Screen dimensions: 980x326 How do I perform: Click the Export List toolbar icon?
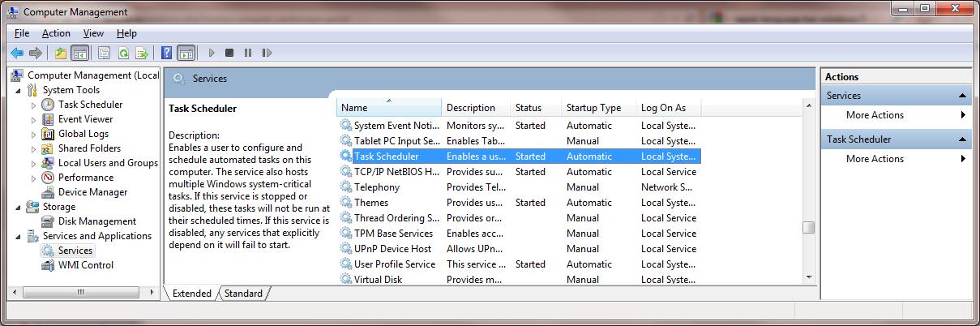point(142,53)
